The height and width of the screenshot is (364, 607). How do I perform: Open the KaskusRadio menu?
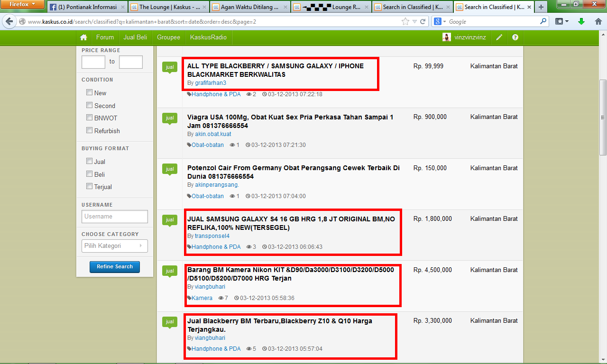[x=208, y=37]
